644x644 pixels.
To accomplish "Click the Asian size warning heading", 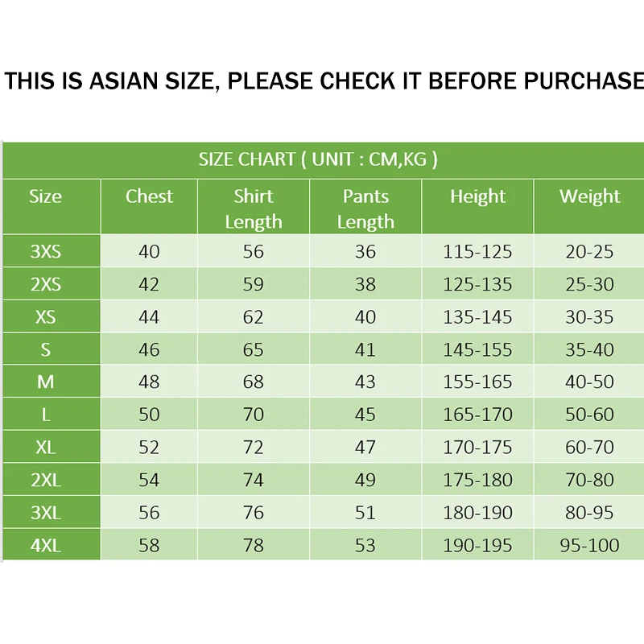I will (x=324, y=80).
